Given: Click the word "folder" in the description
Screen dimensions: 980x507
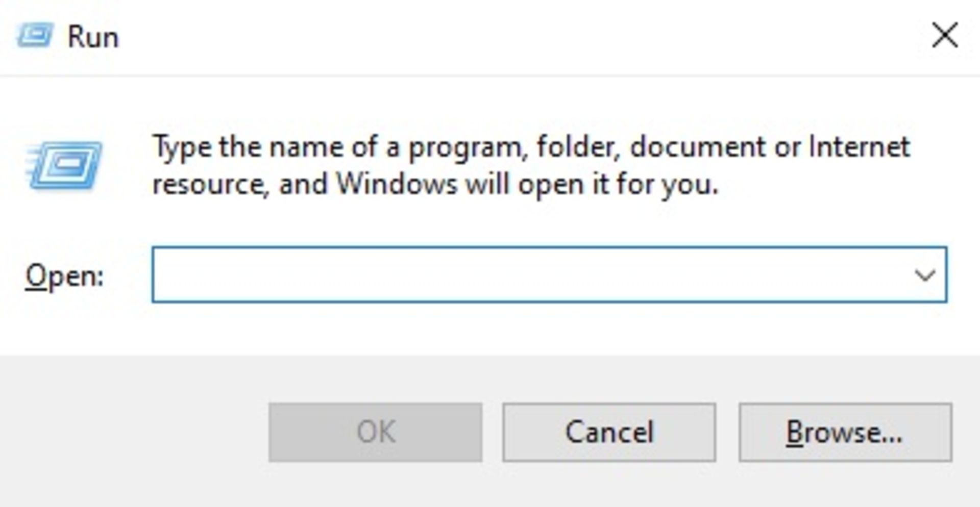Looking at the screenshot, I should point(578,148).
